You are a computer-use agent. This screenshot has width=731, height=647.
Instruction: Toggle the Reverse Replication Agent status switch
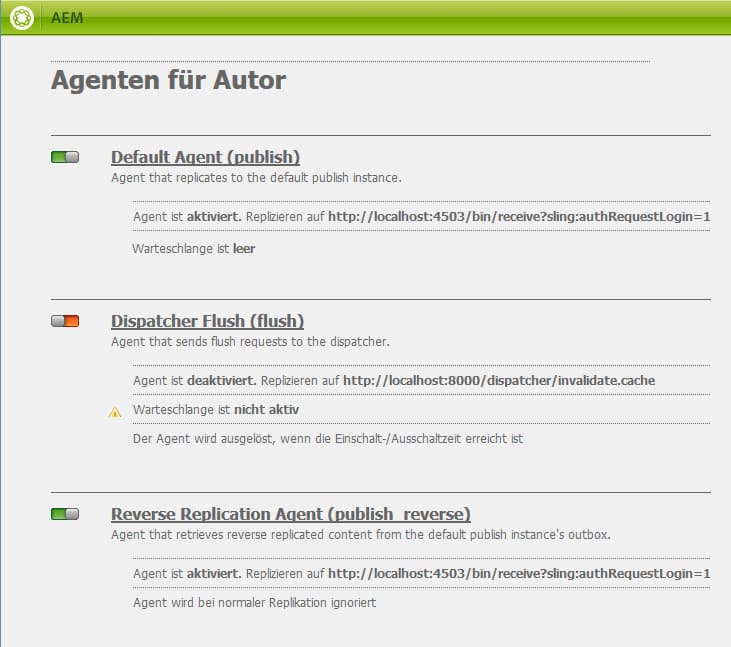click(x=65, y=514)
